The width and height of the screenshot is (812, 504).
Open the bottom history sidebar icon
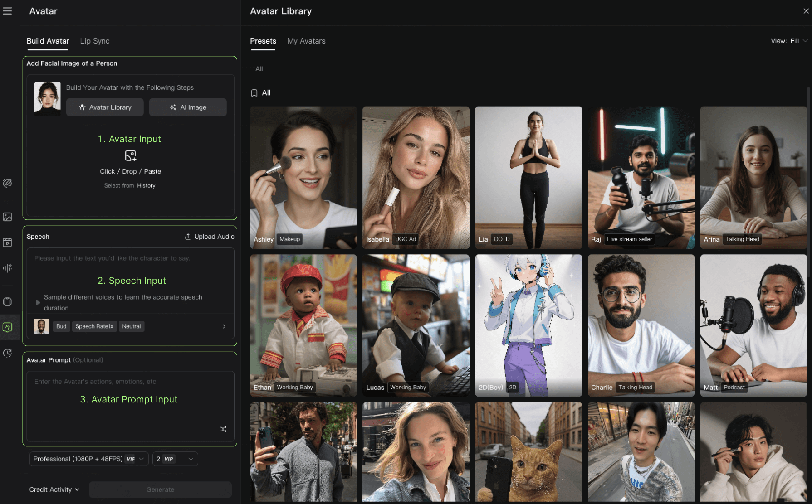point(8,353)
